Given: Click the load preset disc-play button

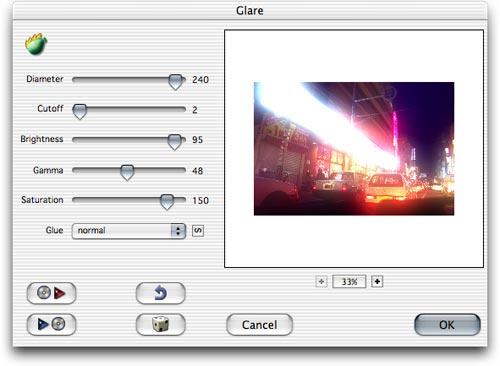Looking at the screenshot, I should click(51, 293).
